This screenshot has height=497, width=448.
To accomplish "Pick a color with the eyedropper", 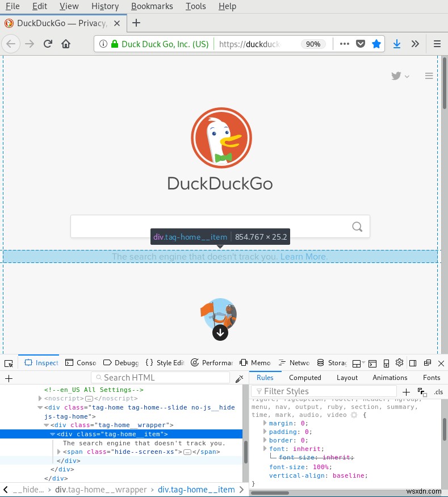I will [x=240, y=378].
